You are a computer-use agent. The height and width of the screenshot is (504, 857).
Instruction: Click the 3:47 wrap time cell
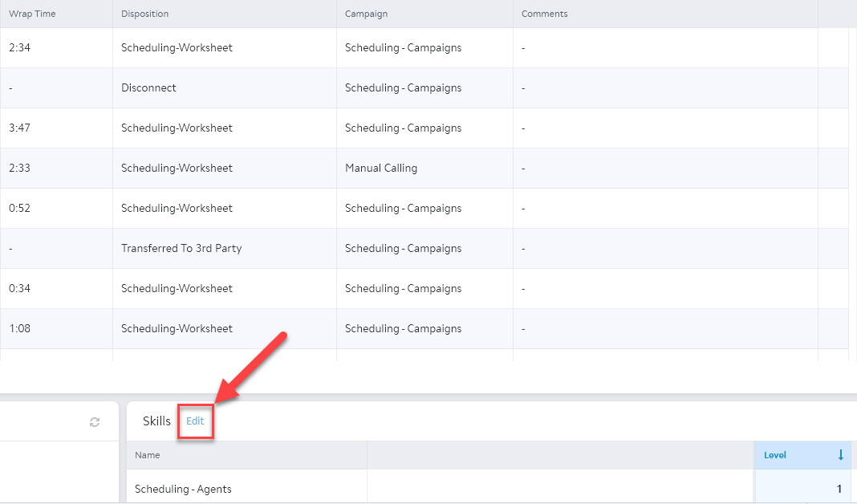[19, 128]
